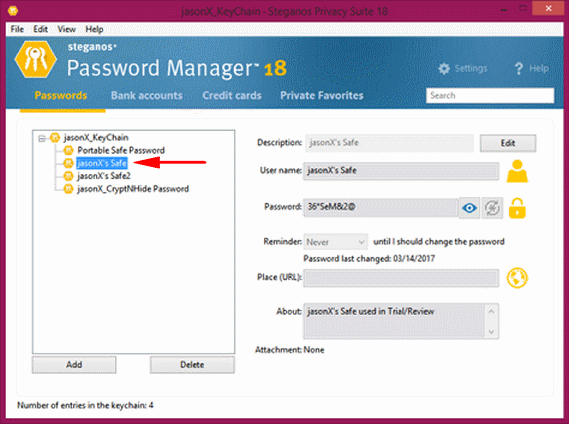Select the jasonX_KeyChain root entry

coord(96,138)
